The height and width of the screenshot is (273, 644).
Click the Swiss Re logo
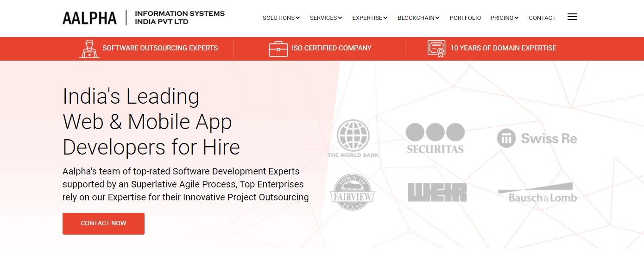[537, 138]
